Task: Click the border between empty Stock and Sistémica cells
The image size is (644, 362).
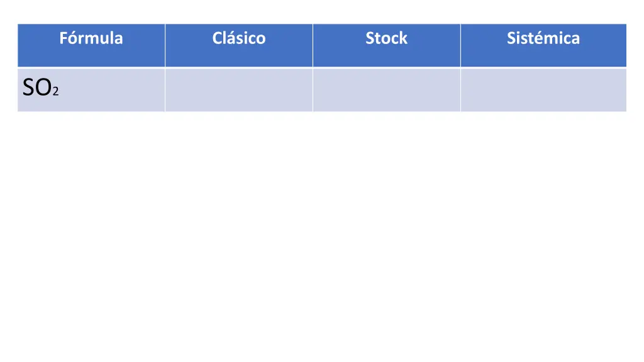Action: tap(461, 90)
